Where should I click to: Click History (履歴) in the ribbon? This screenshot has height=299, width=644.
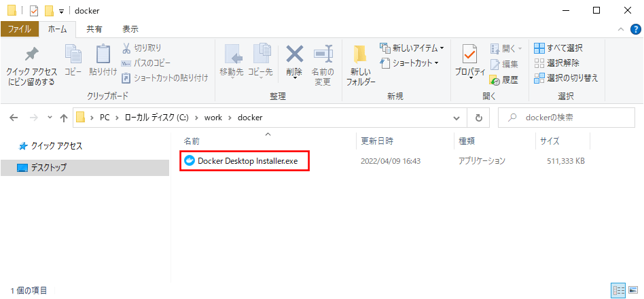coord(504,80)
